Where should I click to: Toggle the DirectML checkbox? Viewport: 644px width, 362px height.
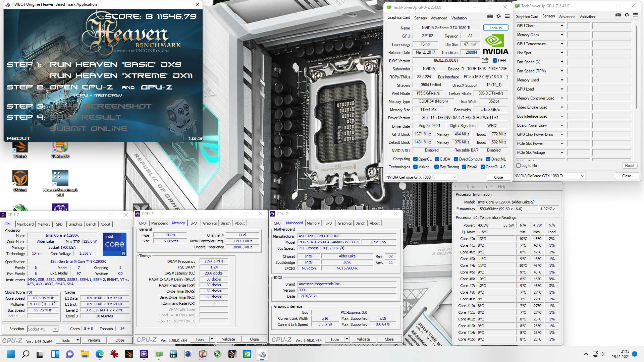coord(488,159)
